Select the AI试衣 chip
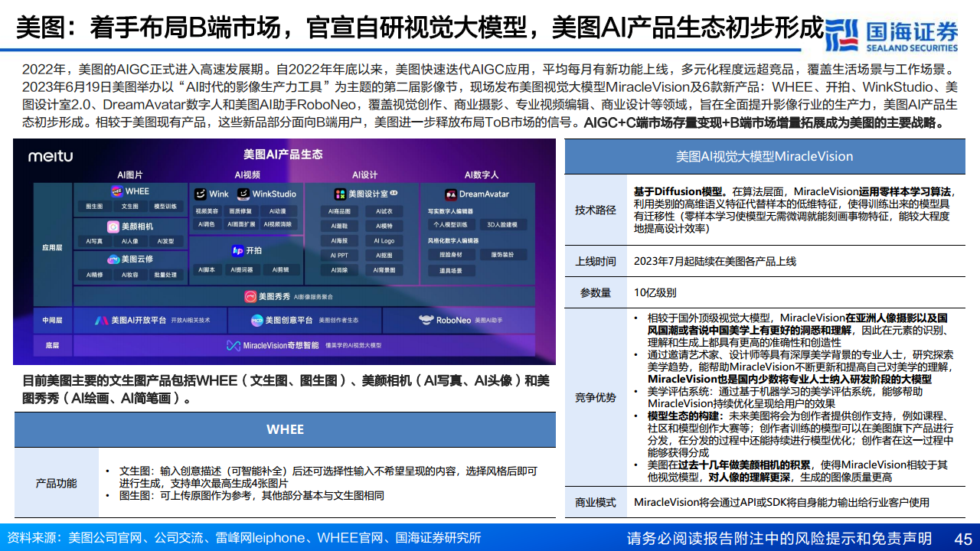Viewport: 980px width, 551px height. [x=384, y=211]
